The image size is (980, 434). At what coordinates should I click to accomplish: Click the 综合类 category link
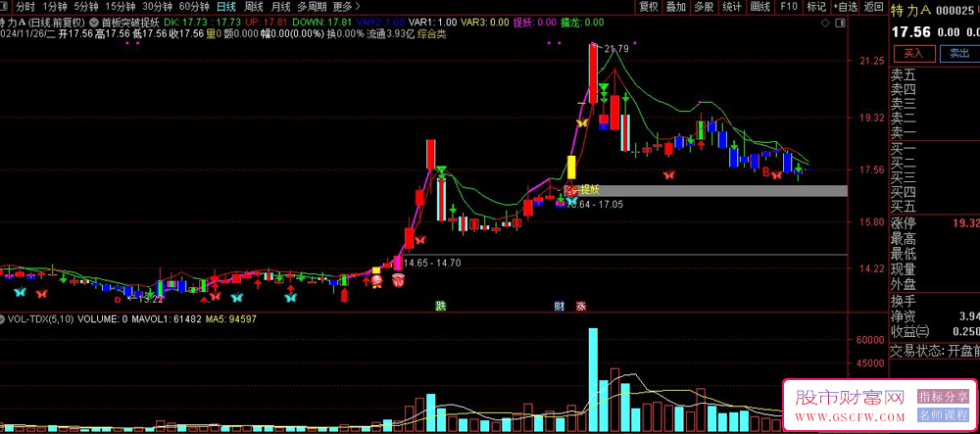(432, 33)
